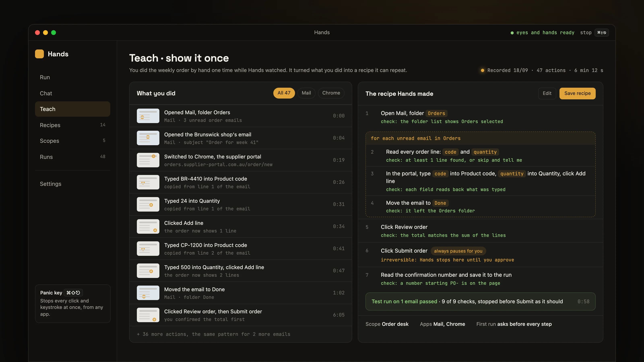Click the Panic key shortcut badge
644x362 pixels.
click(73, 293)
